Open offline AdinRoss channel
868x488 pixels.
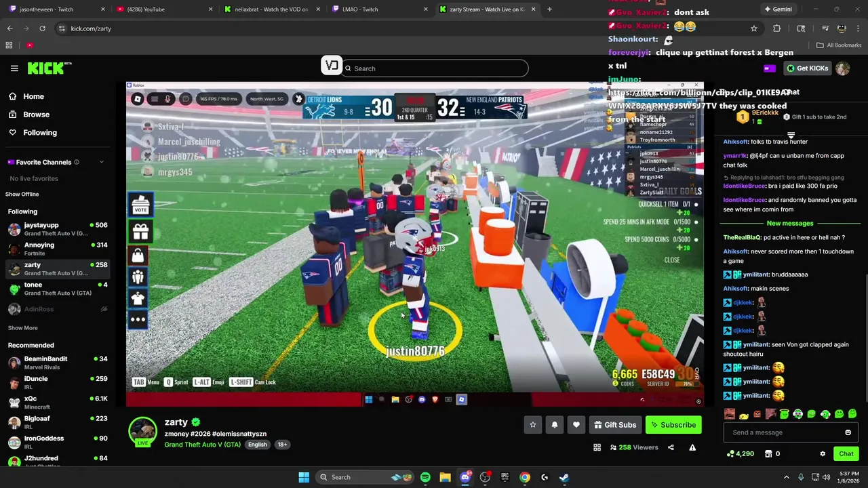[58, 309]
